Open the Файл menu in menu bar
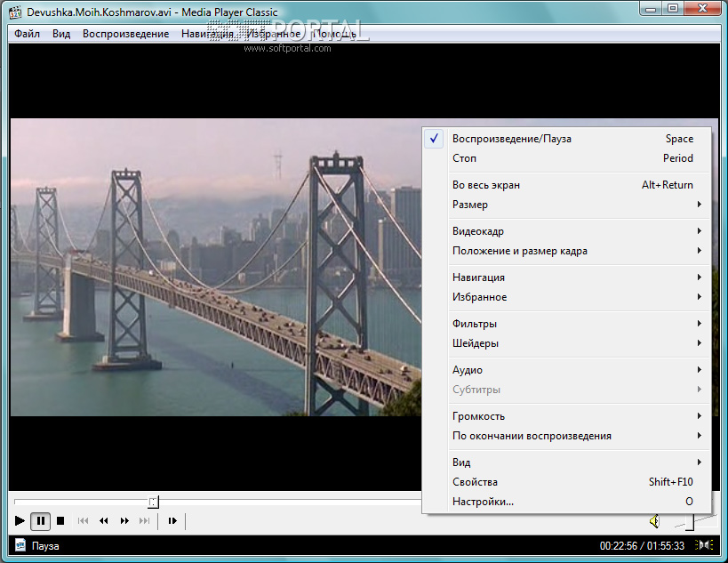 (x=27, y=34)
